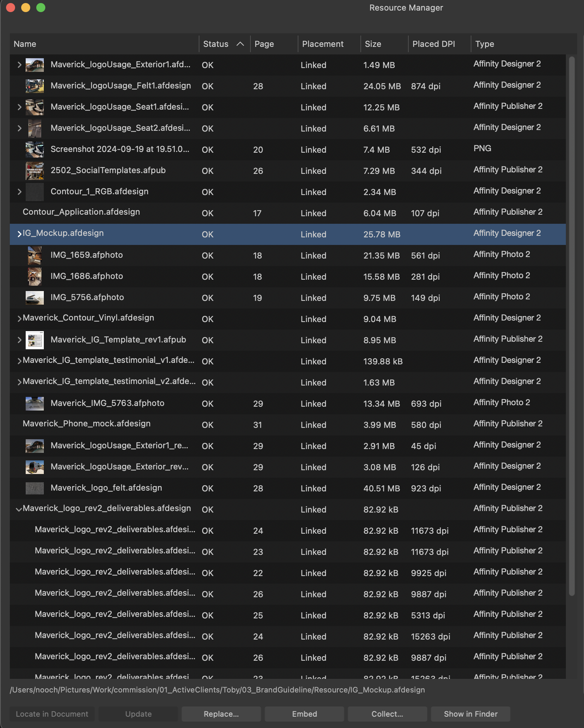
Task: Select deliverables child row with 5313 dpi
Action: 288,615
